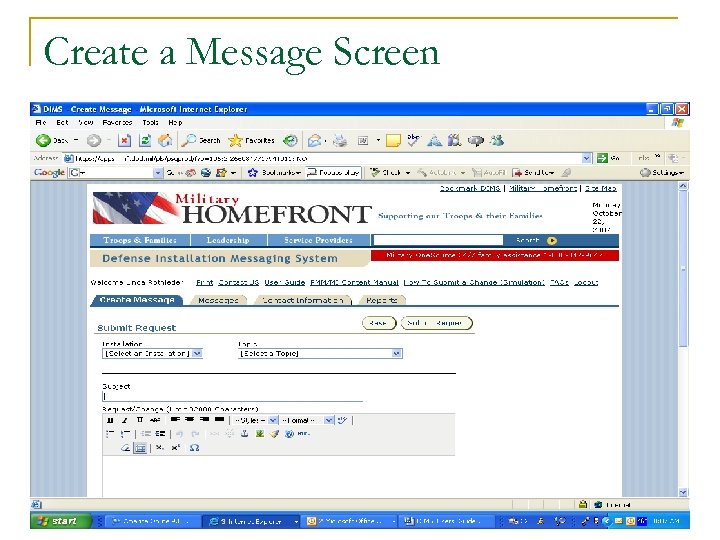The image size is (720, 540).
Task: Select the Create Message tab
Action: pos(137,300)
